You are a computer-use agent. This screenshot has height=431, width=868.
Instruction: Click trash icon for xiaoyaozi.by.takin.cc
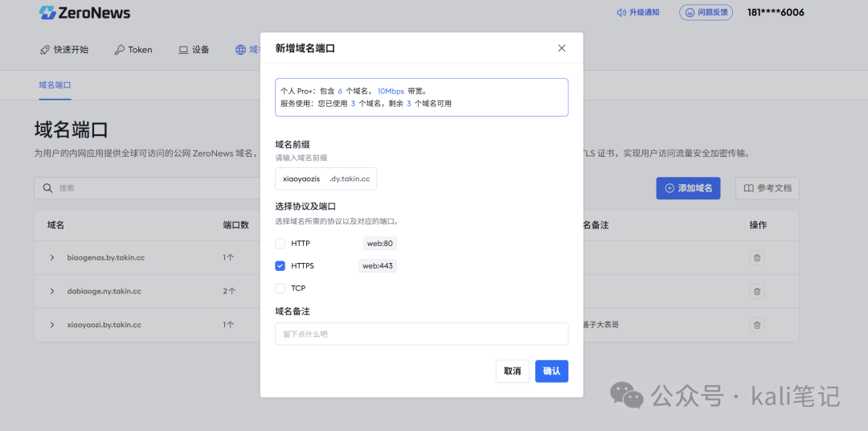756,325
